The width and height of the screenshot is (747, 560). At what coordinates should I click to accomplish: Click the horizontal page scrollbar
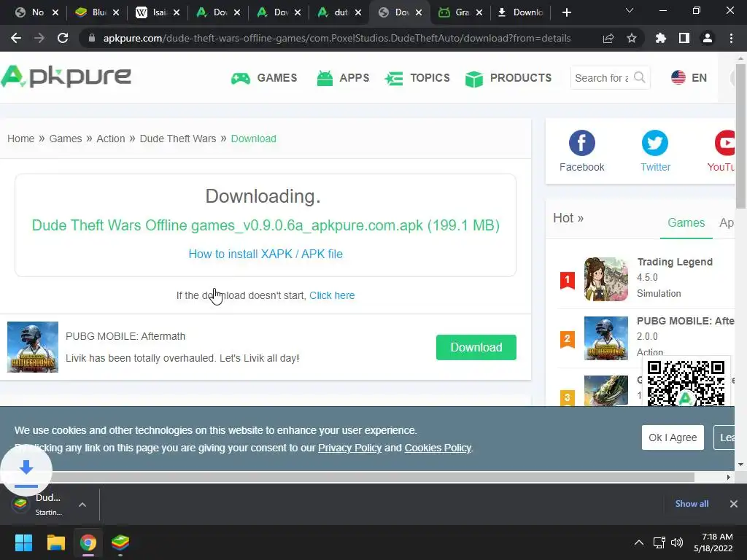tap(347, 477)
